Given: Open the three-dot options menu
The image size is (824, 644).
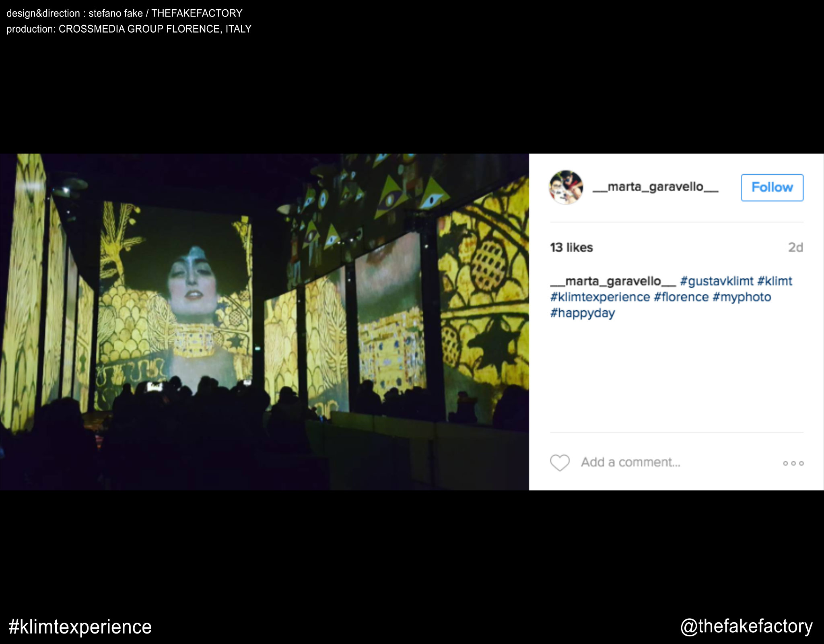Looking at the screenshot, I should click(793, 463).
